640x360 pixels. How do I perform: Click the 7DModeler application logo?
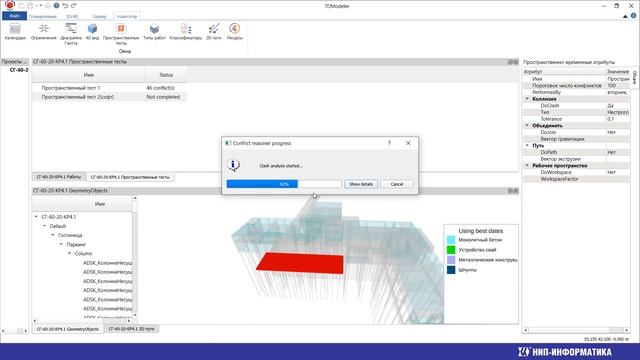point(9,5)
